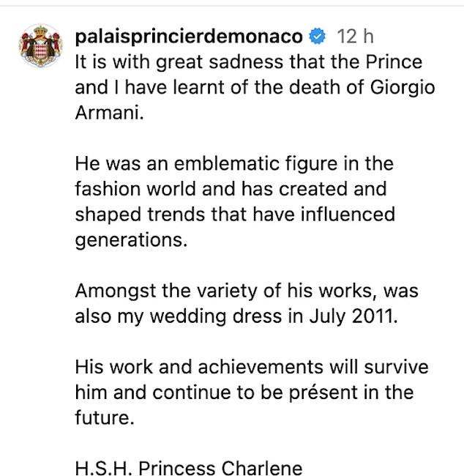Select the word "learnt"
Image resolution: width=464 pixels, height=476 pixels.
pyautogui.click(x=199, y=88)
